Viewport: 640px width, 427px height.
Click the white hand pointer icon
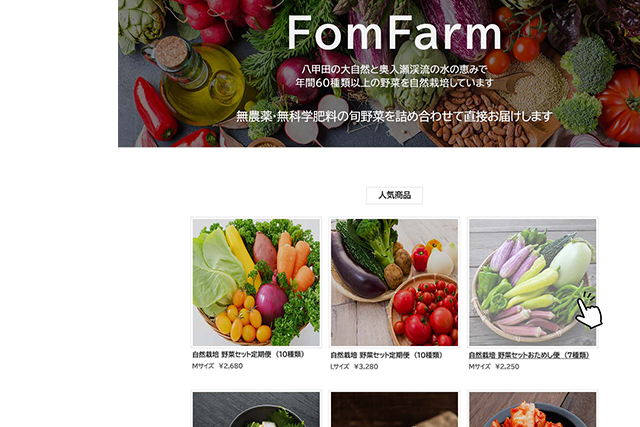pos(589,311)
